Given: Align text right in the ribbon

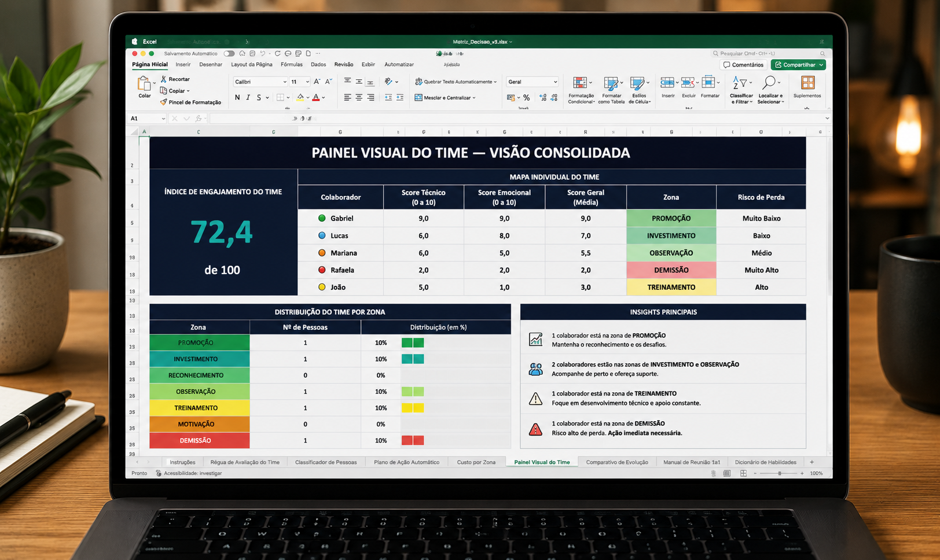Looking at the screenshot, I should click(370, 98).
